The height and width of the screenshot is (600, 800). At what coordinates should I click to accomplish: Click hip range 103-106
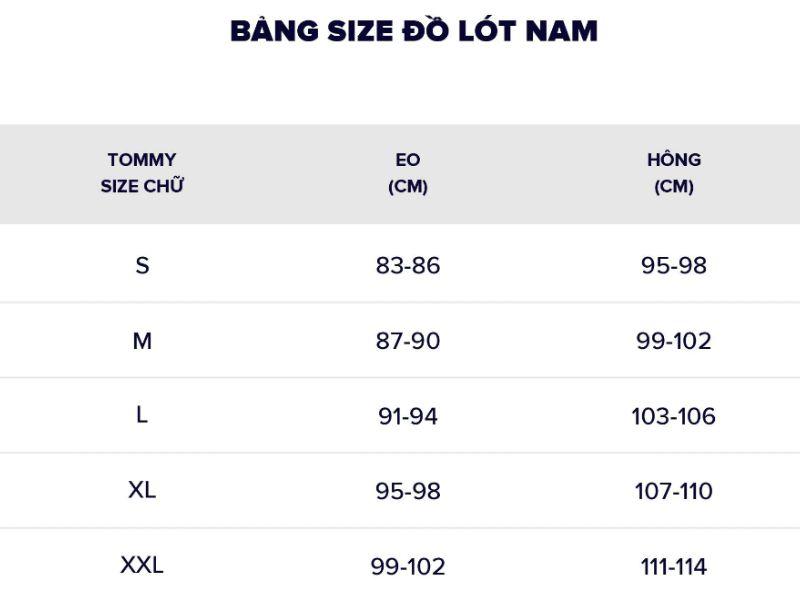[x=674, y=416]
